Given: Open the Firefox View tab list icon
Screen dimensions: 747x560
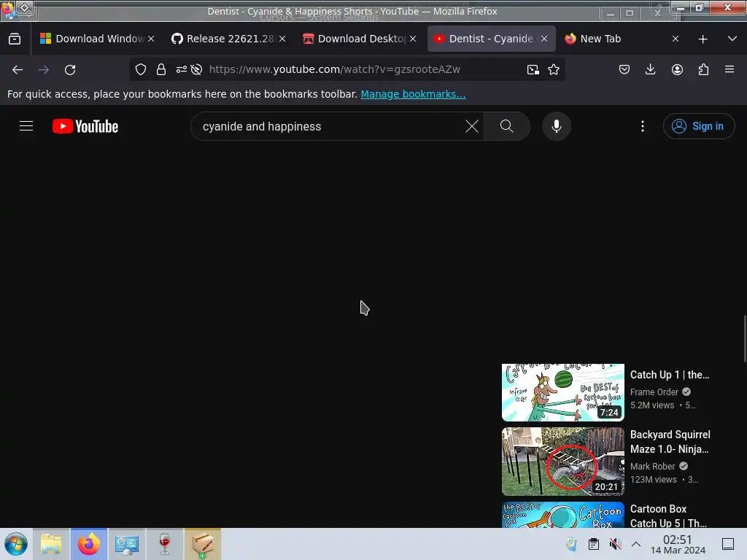Looking at the screenshot, I should click(x=15, y=39).
